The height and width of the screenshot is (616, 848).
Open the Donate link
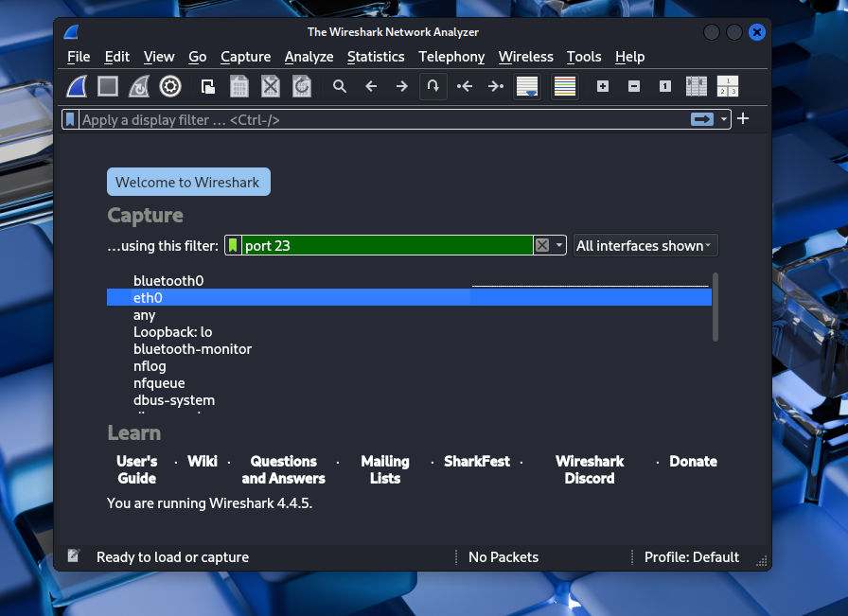tap(694, 462)
